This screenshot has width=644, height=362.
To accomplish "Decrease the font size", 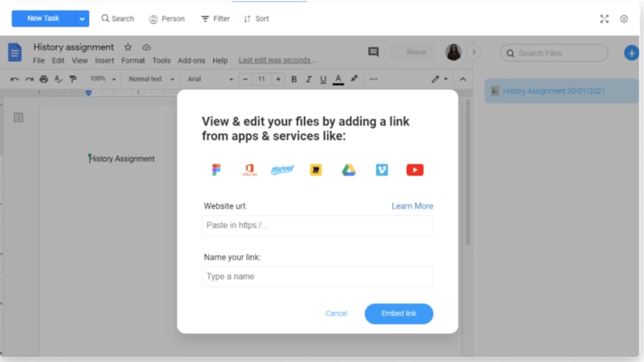I will 245,79.
